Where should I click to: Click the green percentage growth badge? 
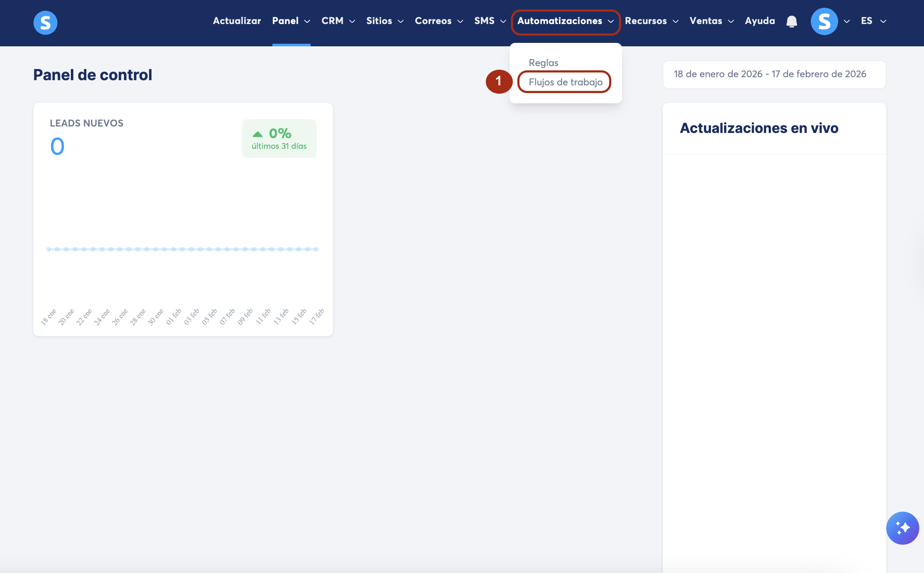(x=279, y=139)
